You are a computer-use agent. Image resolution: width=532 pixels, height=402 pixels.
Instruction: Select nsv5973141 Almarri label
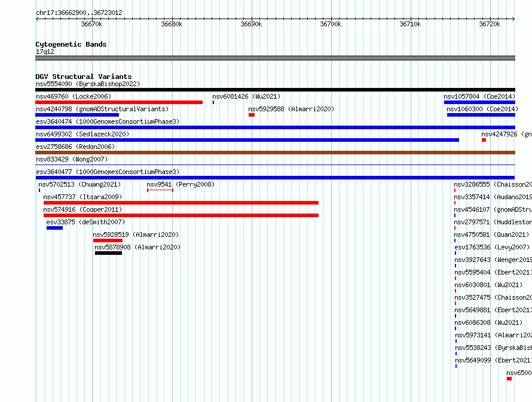click(493, 335)
